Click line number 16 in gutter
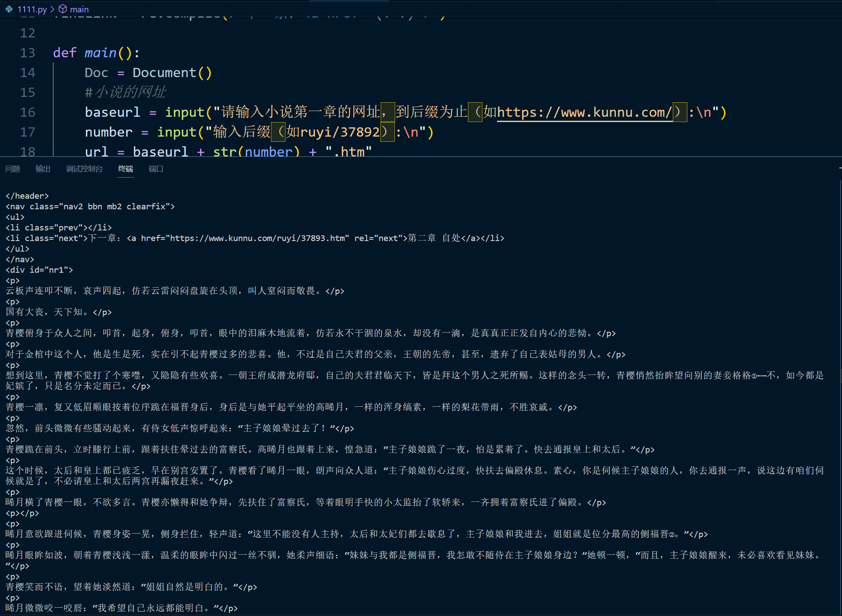 pos(27,112)
